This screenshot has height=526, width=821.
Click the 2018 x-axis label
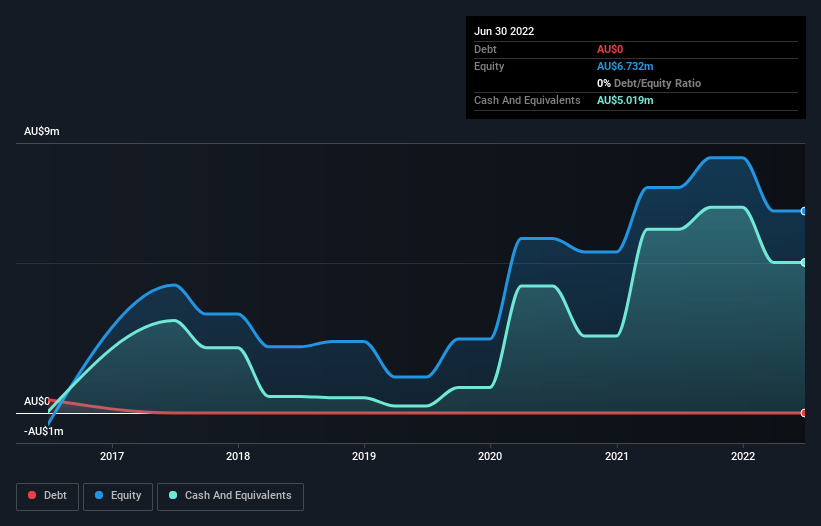click(x=238, y=456)
